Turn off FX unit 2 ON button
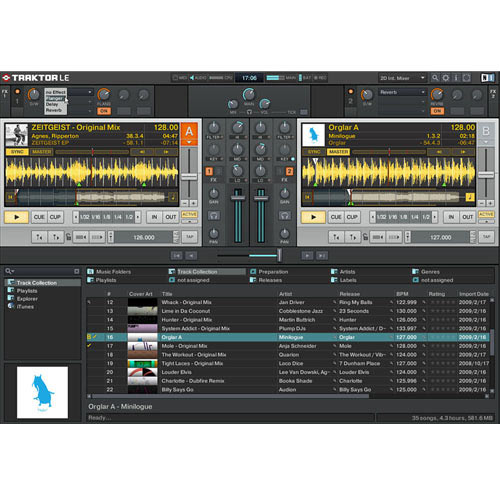Screen dimensions: 500x500 tap(437, 111)
